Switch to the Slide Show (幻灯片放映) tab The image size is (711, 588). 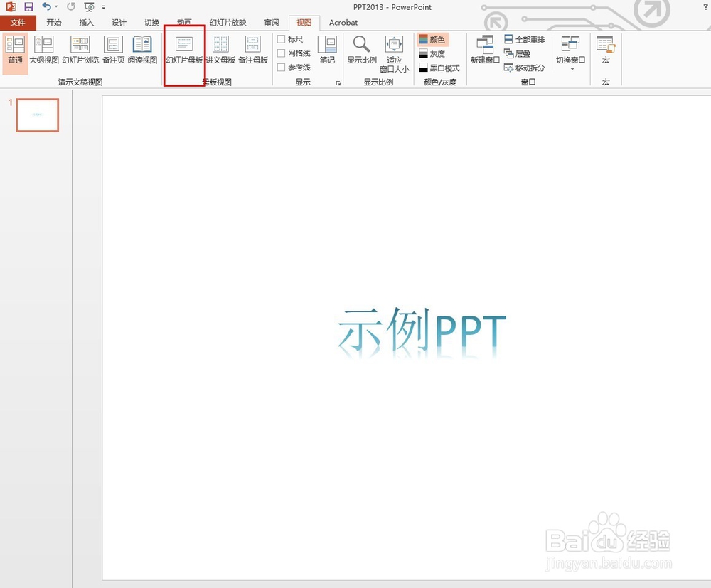tap(228, 23)
